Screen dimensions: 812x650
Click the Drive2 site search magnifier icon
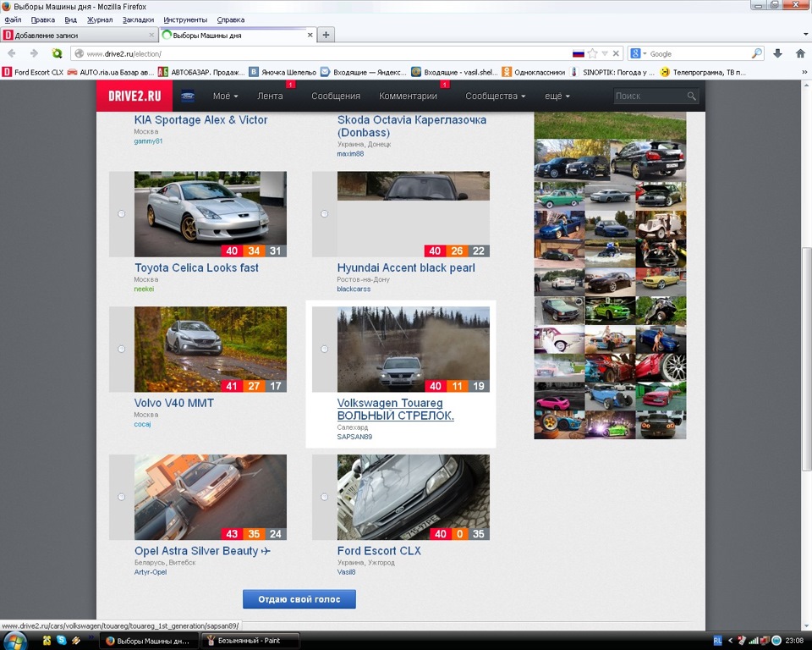(x=691, y=96)
